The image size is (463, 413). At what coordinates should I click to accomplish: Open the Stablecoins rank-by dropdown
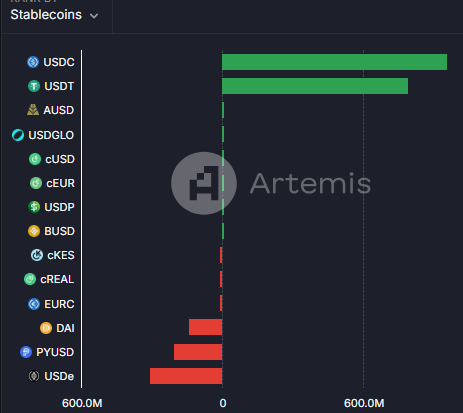(54, 15)
